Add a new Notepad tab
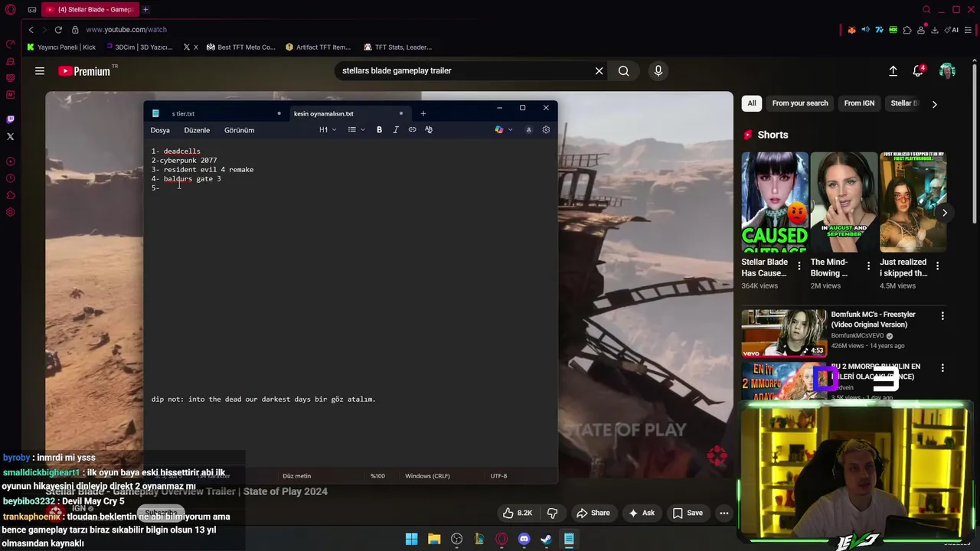Screen dimensions: 980x551 tap(423, 113)
